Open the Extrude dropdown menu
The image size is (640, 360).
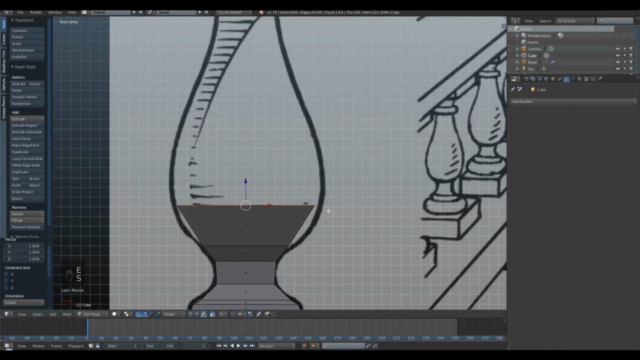click(27, 119)
